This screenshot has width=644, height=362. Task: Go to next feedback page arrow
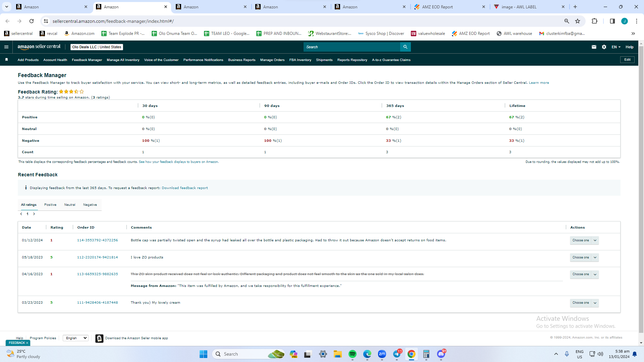pyautogui.click(x=34, y=214)
